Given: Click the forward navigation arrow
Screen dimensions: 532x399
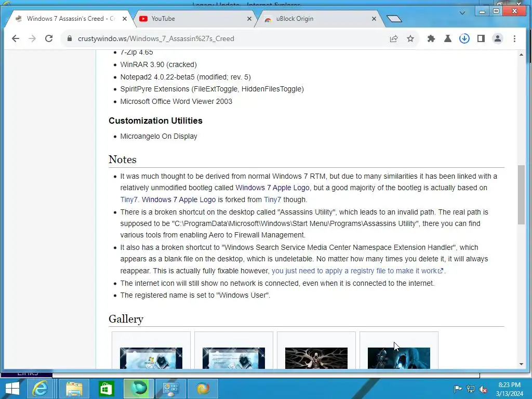Looking at the screenshot, I should point(32,38).
